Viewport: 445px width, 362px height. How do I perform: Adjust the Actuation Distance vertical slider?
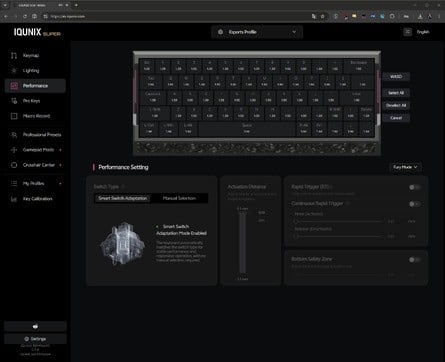(243, 243)
